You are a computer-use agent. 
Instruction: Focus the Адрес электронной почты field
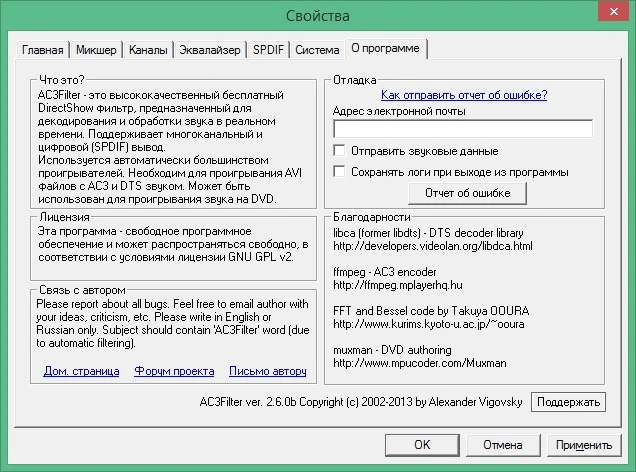[x=463, y=129]
